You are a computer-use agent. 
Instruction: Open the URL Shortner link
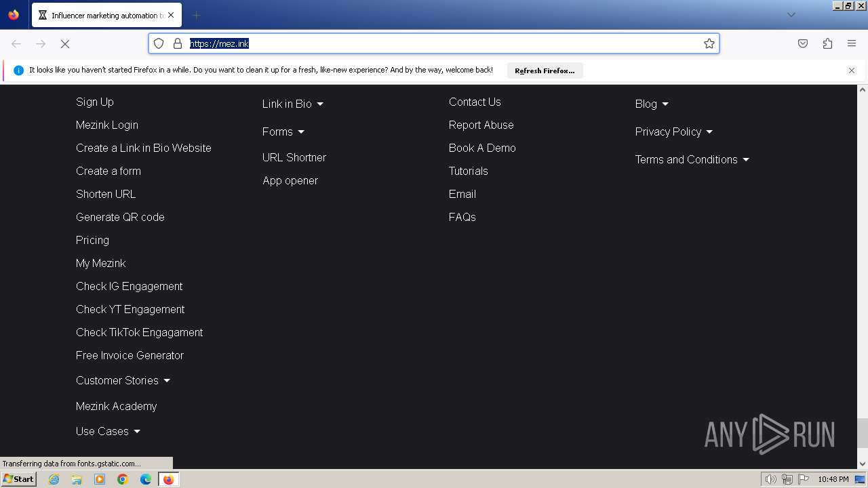pyautogui.click(x=294, y=157)
